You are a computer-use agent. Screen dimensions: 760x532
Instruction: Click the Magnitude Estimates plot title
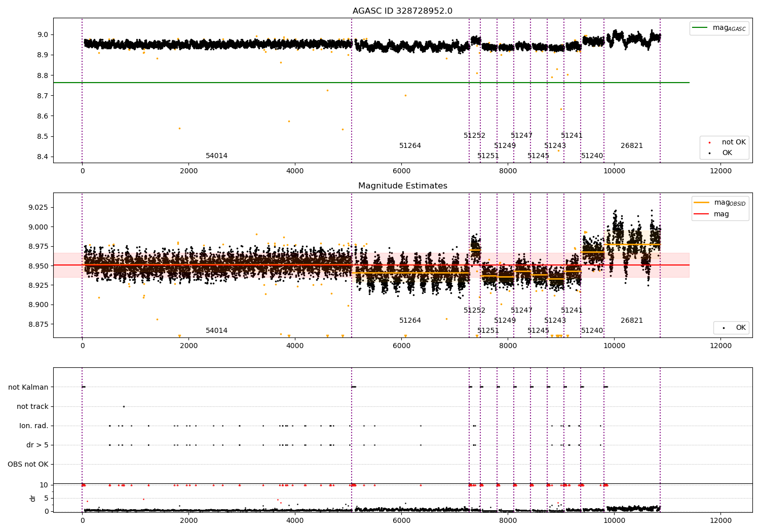click(x=402, y=186)
